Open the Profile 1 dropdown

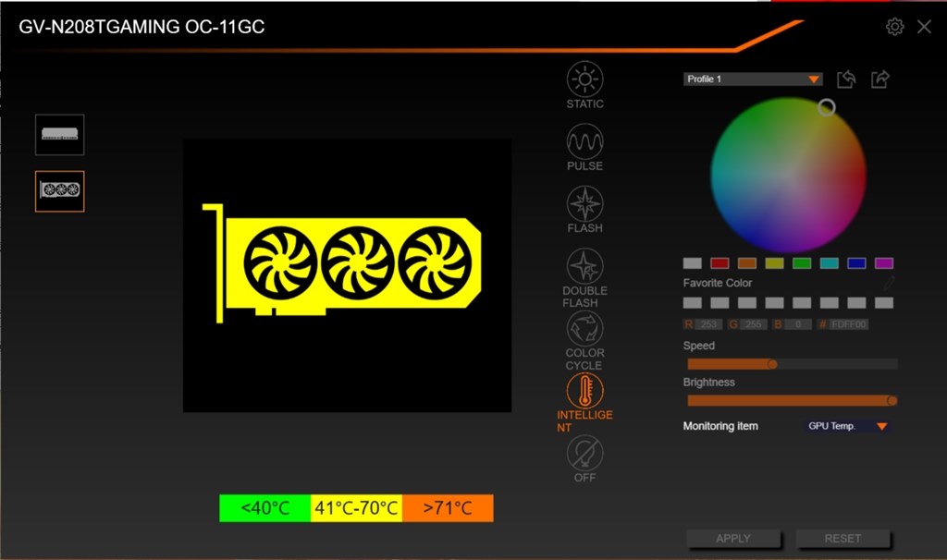(x=753, y=79)
